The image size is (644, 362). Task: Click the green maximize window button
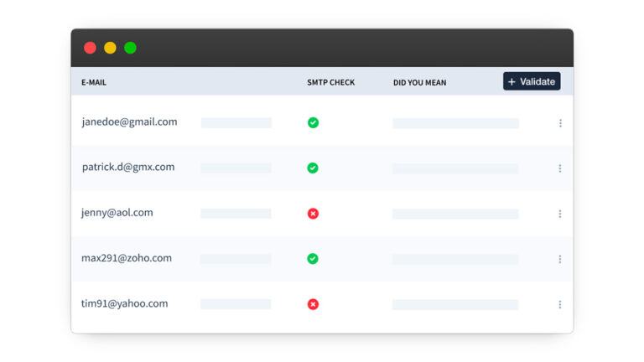point(130,48)
